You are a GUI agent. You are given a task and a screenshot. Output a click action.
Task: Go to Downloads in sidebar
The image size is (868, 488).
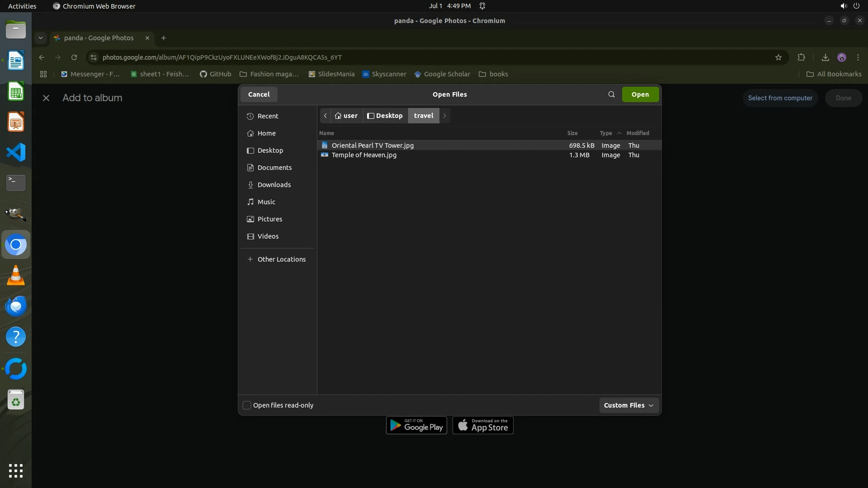(x=274, y=185)
